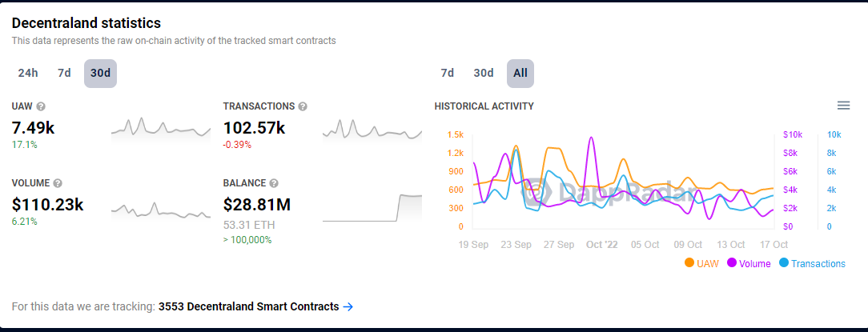Select the 30d statistics tab
This screenshot has height=332, width=868.
click(100, 73)
